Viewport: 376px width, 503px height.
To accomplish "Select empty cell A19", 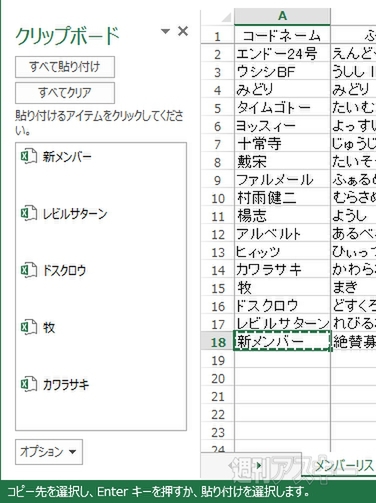I will [282, 360].
